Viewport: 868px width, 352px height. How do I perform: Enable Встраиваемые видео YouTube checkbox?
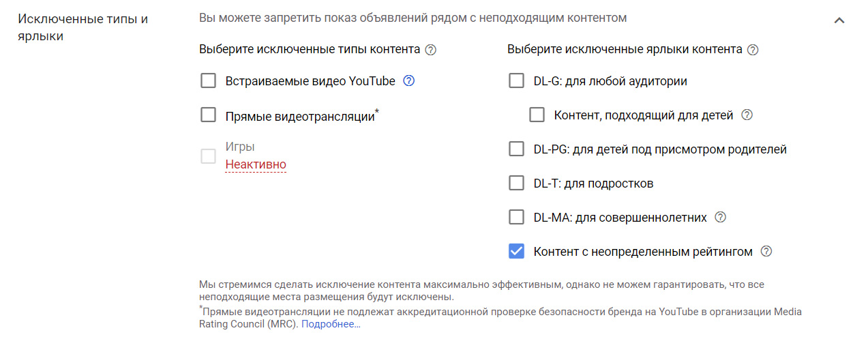208,81
